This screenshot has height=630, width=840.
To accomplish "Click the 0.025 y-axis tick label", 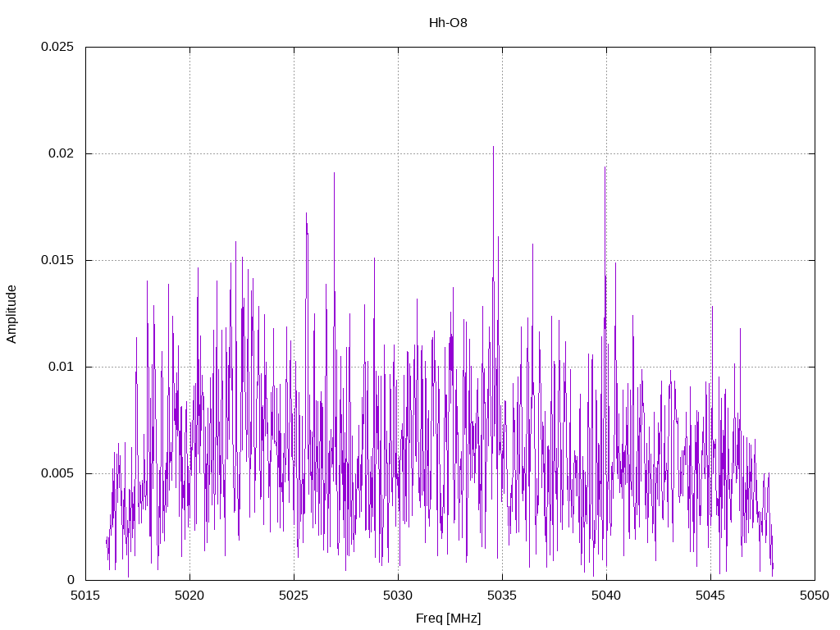I will (57, 47).
